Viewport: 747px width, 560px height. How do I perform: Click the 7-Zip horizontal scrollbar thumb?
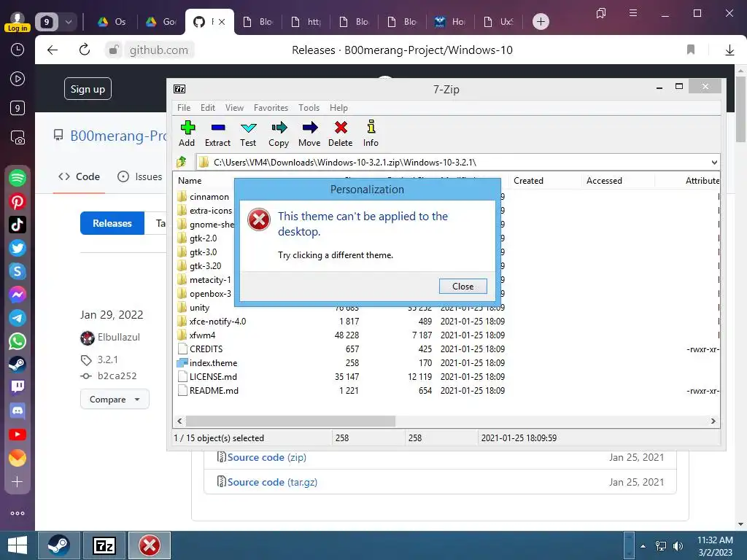click(290, 421)
